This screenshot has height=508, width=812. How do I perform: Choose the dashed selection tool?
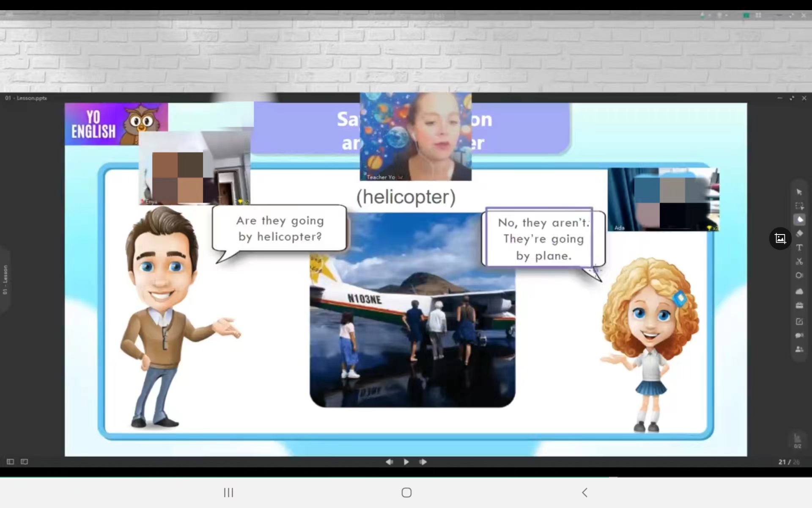[x=799, y=206]
